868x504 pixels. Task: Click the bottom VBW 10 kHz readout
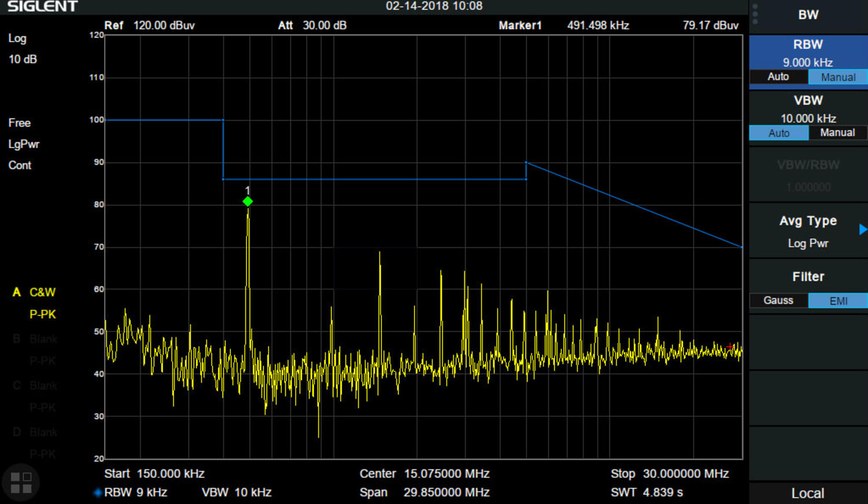point(237,492)
